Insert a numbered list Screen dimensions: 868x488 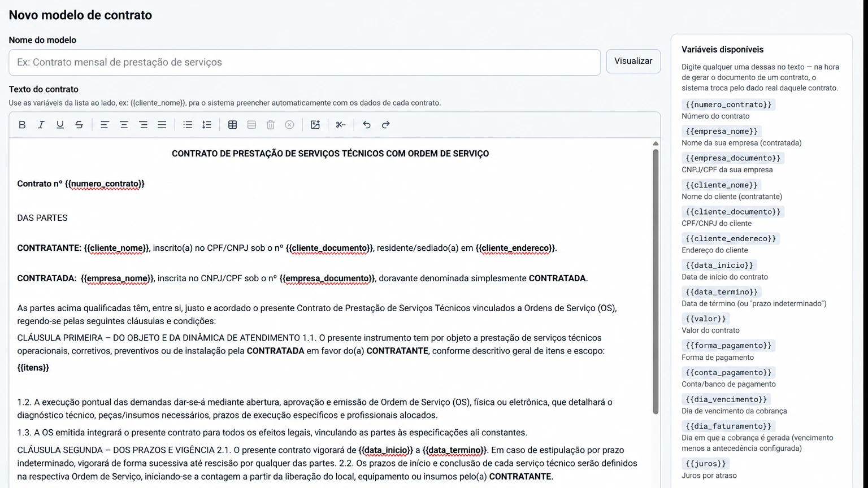point(207,125)
